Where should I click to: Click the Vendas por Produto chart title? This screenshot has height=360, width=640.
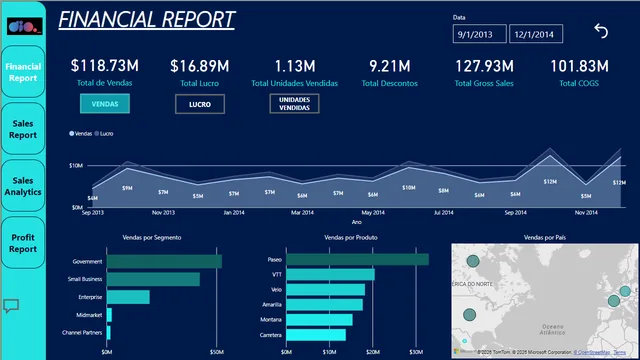(351, 238)
